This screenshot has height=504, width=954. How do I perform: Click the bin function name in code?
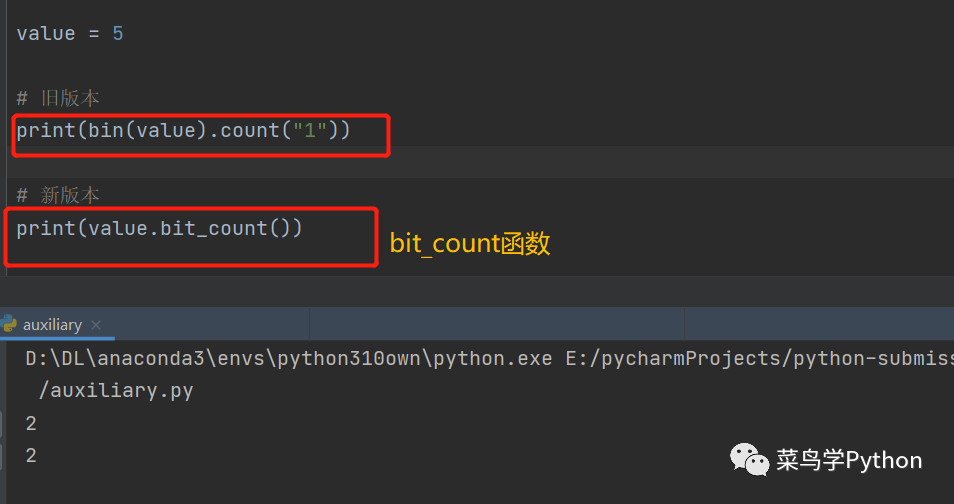point(106,130)
